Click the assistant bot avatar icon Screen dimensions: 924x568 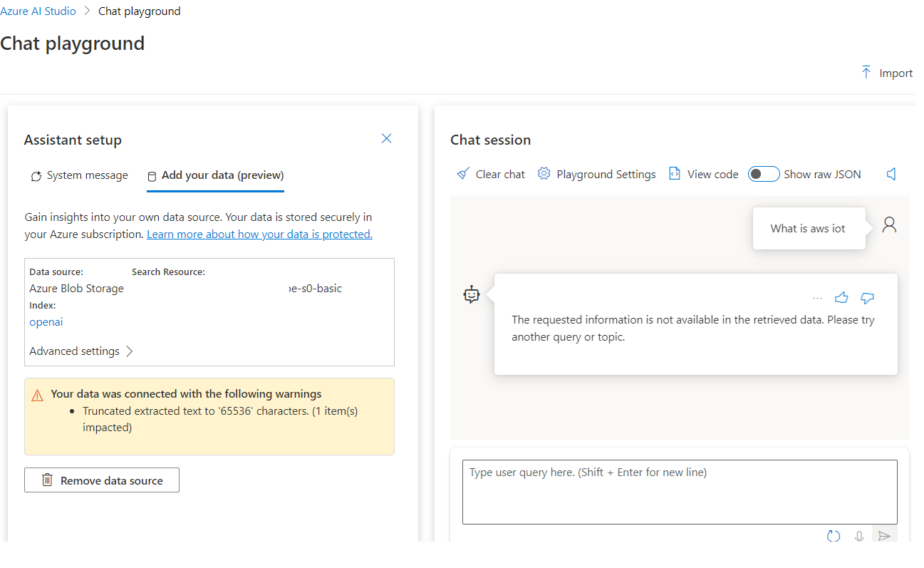472,294
